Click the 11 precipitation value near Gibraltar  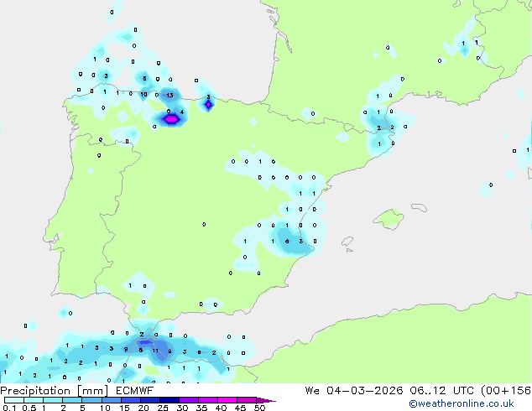(155, 351)
